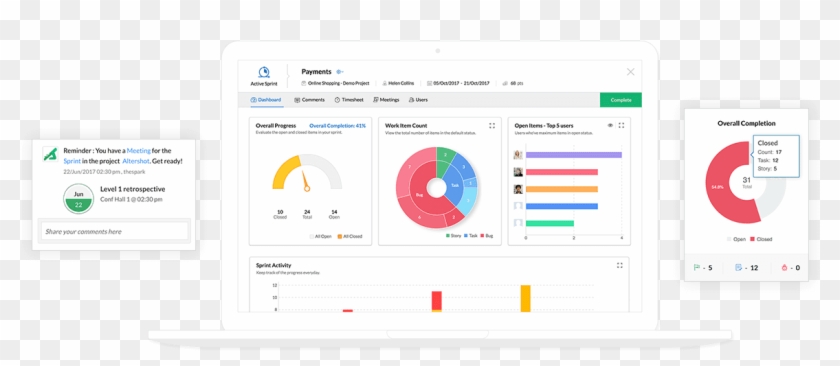
Task: Click the green flag icon showing 5
Action: click(x=697, y=267)
